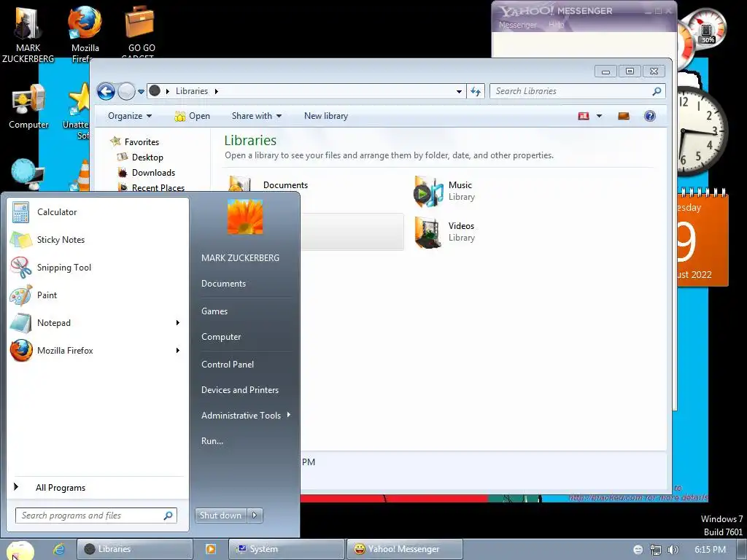The width and height of the screenshot is (747, 560).
Task: Switch to System taskbar button
Action: pos(287,549)
